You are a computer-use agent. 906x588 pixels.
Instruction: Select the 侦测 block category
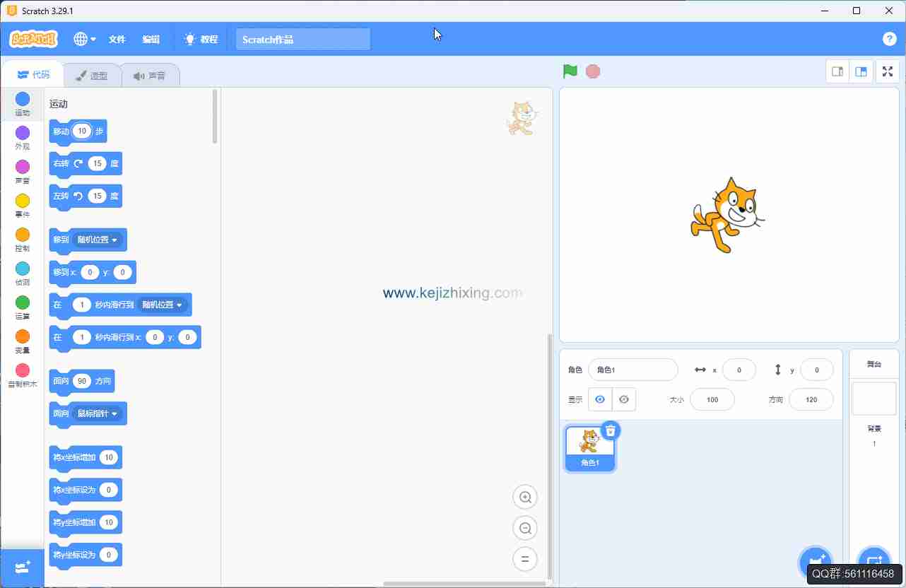pyautogui.click(x=23, y=274)
